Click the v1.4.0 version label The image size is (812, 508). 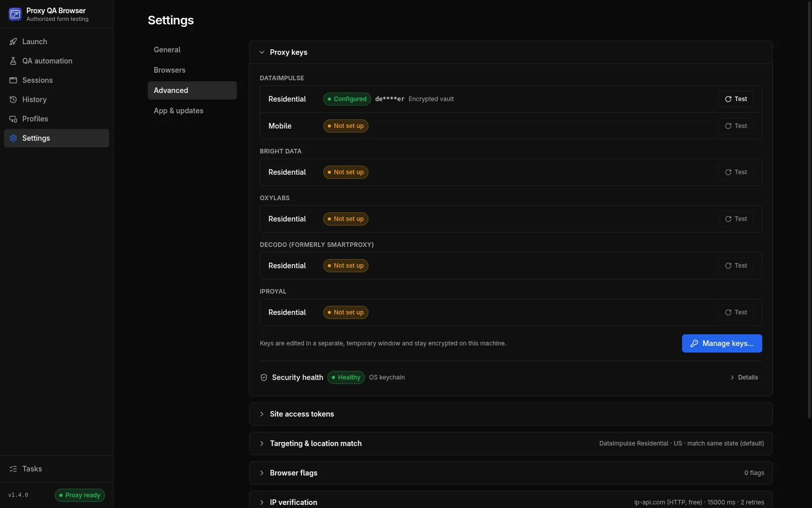[x=18, y=495]
